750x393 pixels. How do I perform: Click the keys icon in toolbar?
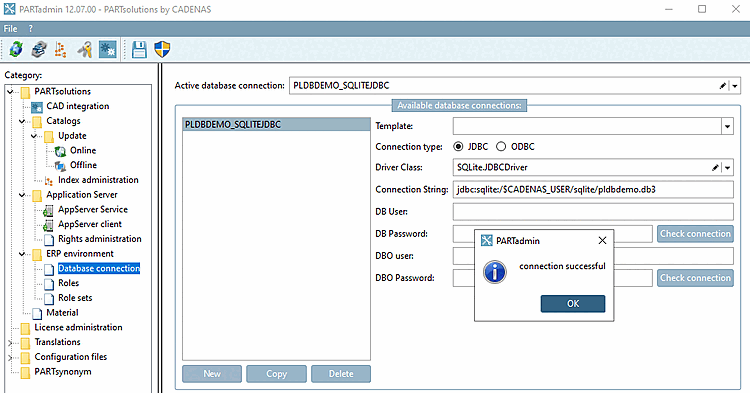85,49
